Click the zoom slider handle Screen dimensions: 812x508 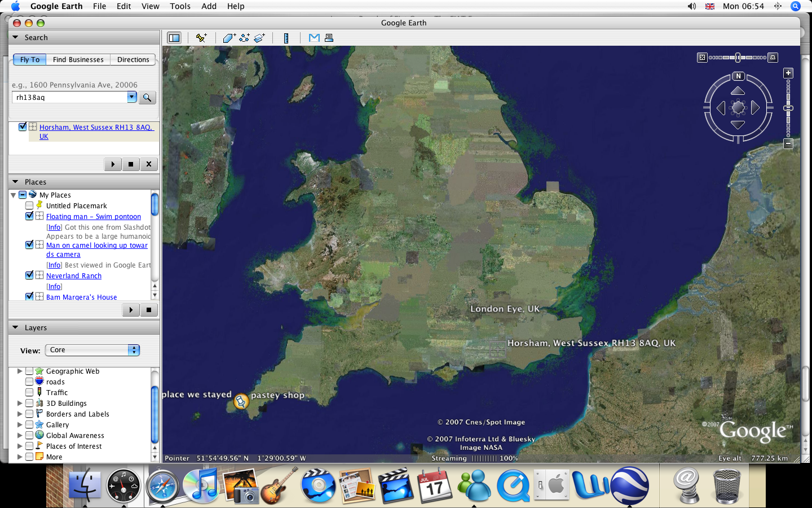click(x=788, y=108)
